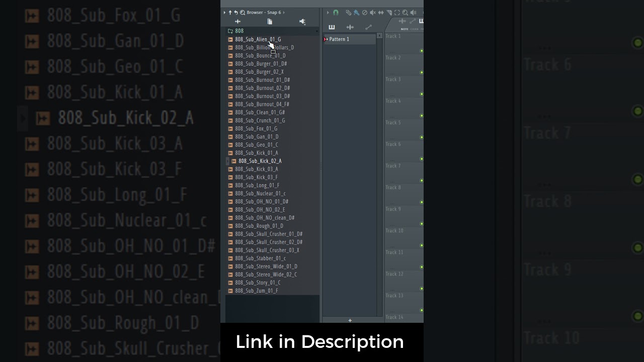Select sample 808_Sub_Burnout_03_D#

tap(263, 96)
